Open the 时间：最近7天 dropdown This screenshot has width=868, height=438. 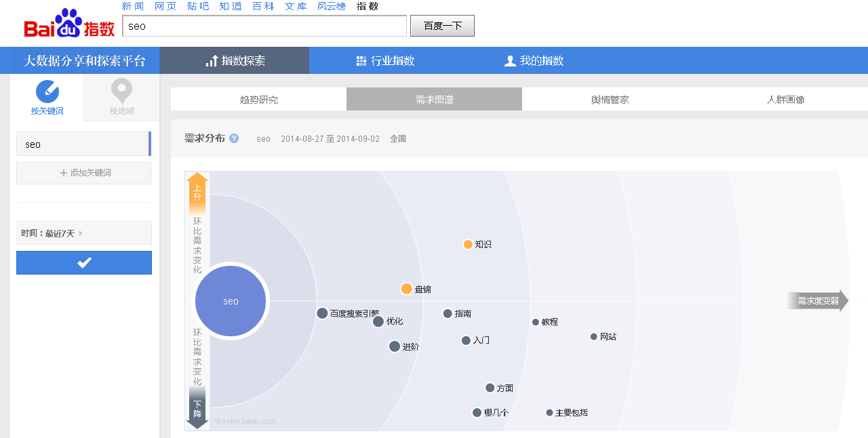83,233
